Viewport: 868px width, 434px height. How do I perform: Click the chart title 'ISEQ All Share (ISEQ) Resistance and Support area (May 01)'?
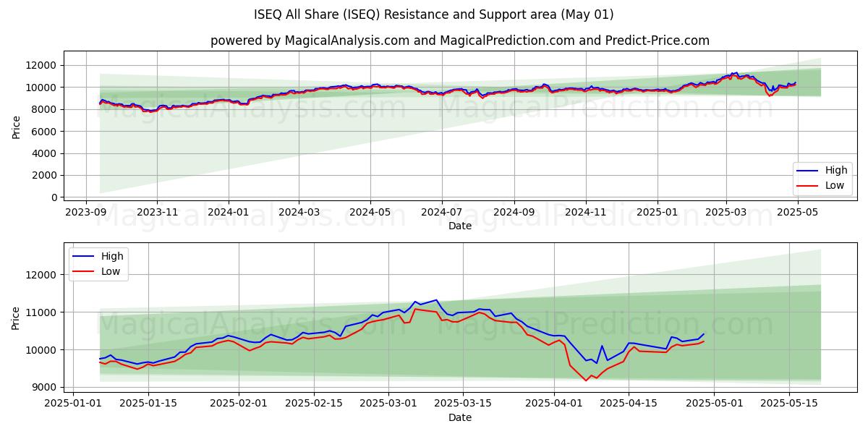[x=434, y=14]
